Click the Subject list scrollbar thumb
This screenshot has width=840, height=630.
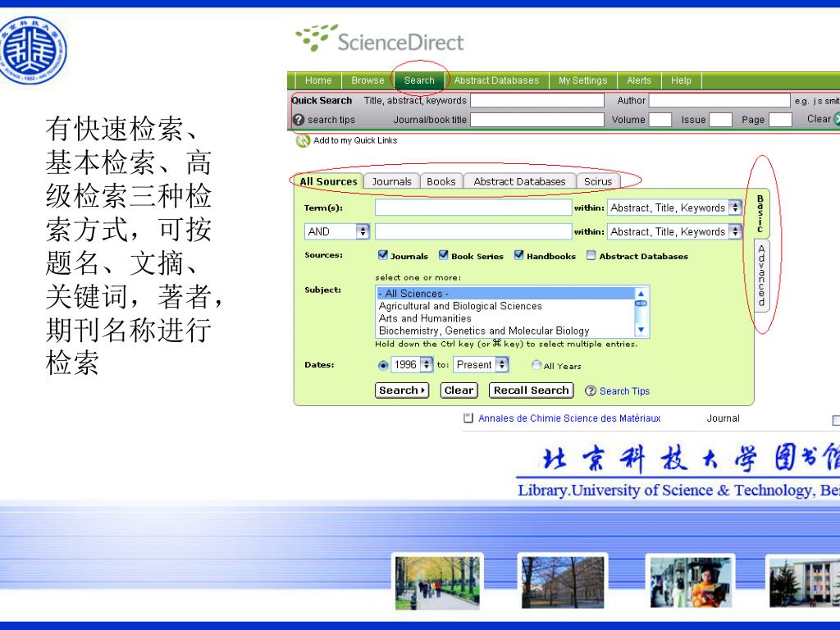click(641, 304)
